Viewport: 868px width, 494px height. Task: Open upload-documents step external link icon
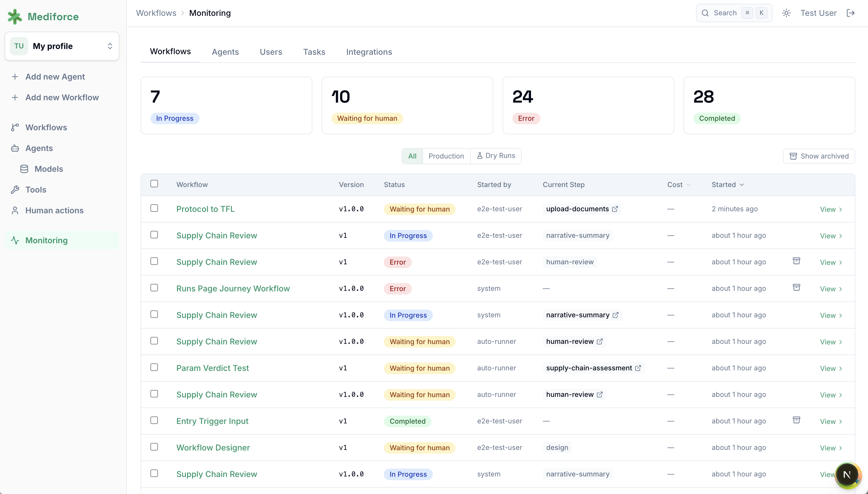coord(615,209)
